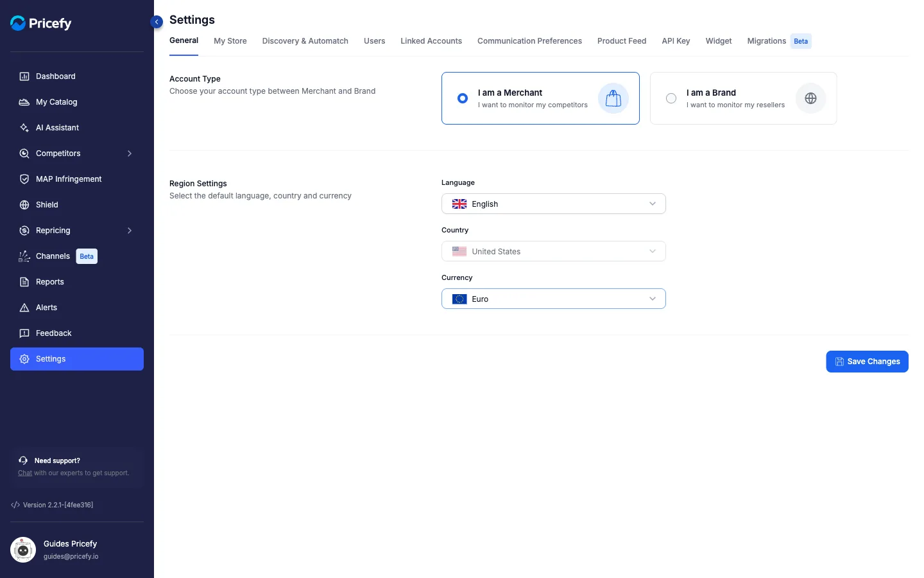Viewport: 924px width, 578px height.
Task: Open the Migrations tab
Action: click(766, 41)
